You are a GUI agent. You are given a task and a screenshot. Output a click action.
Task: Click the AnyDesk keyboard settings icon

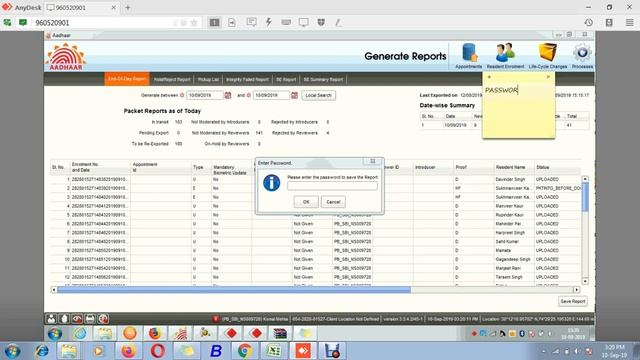[x=286, y=22]
